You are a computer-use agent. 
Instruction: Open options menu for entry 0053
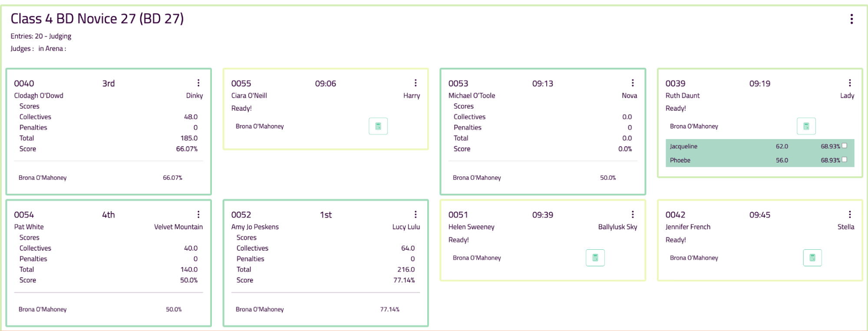click(633, 83)
